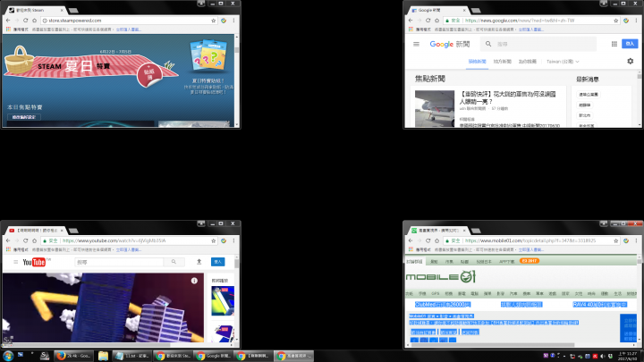Click the YouTube search field
Image resolution: width=644 pixels, height=362 pixels.
[x=119, y=262]
